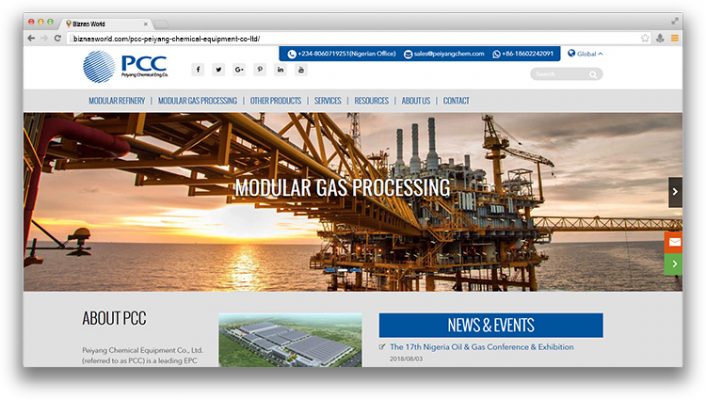This screenshot has height=400, width=706.
Task: Reload the page with refresh icon
Action: click(58, 38)
